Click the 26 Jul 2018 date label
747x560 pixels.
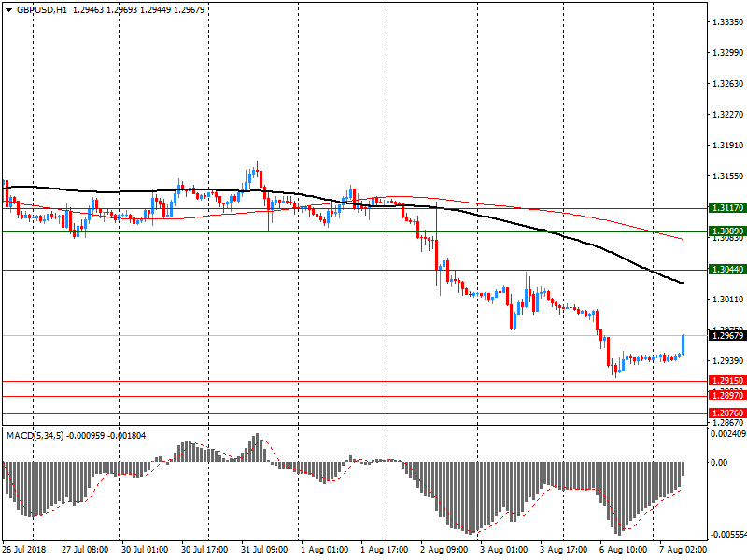coord(25,550)
